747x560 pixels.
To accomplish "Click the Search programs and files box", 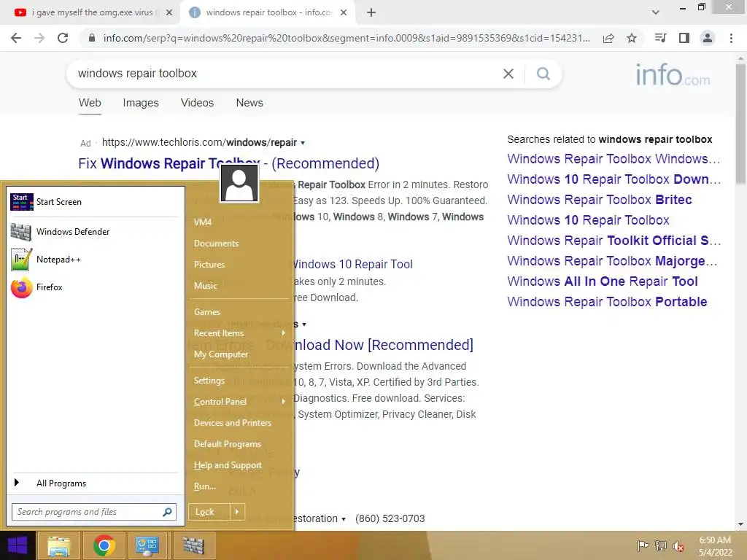I will [x=94, y=512].
